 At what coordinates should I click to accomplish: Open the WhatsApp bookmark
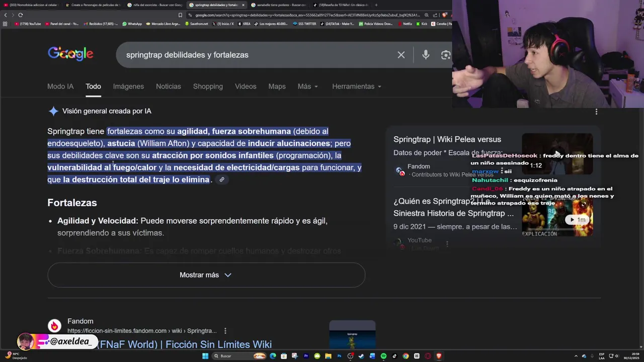132,24
